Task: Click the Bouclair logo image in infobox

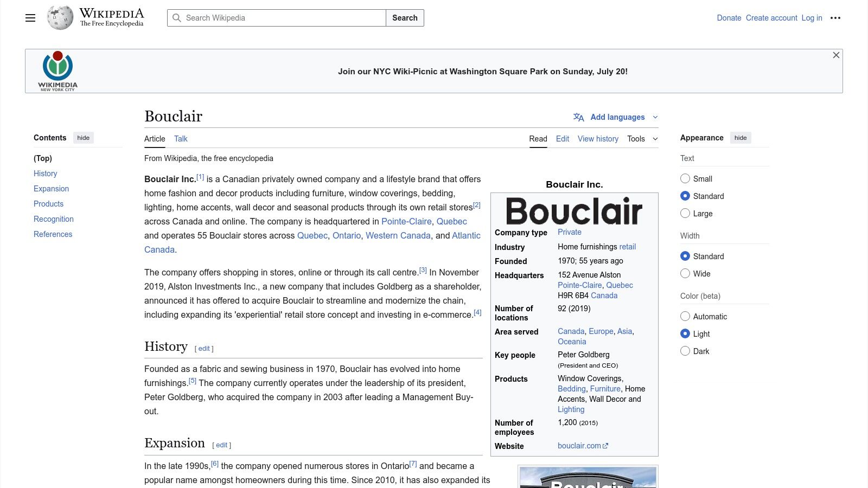Action: (x=574, y=210)
